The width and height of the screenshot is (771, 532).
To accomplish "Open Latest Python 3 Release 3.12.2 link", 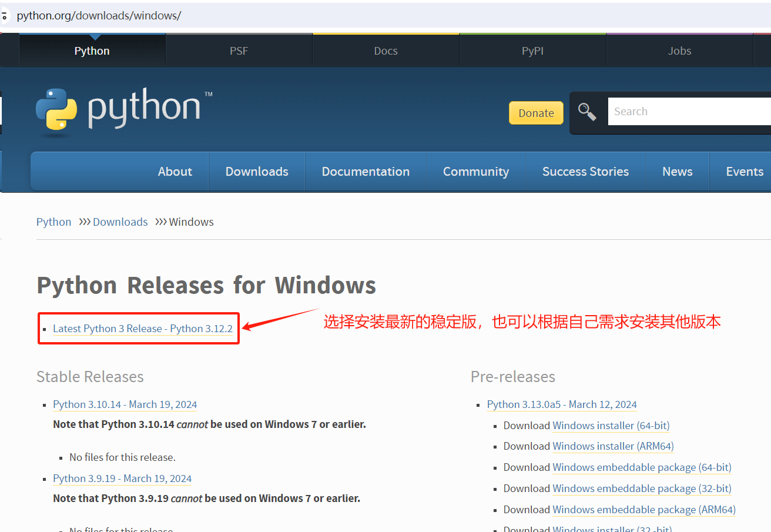I will [x=143, y=329].
